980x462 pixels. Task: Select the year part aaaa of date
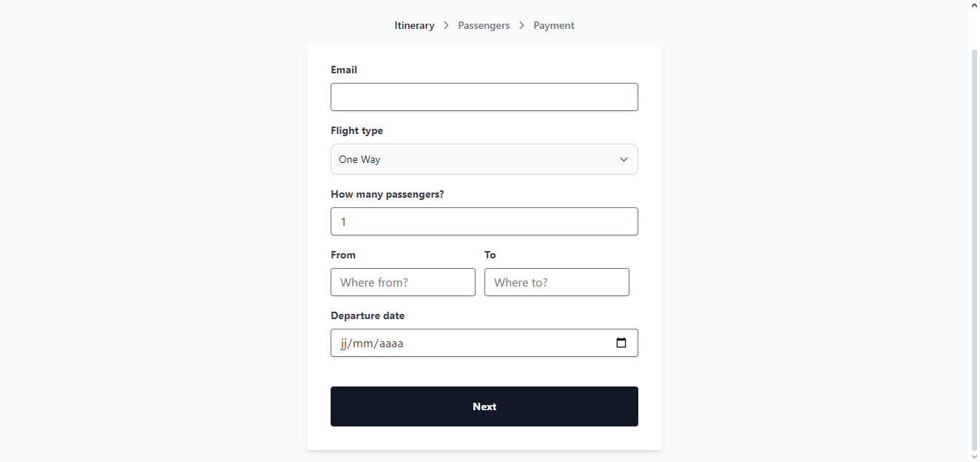click(391, 344)
